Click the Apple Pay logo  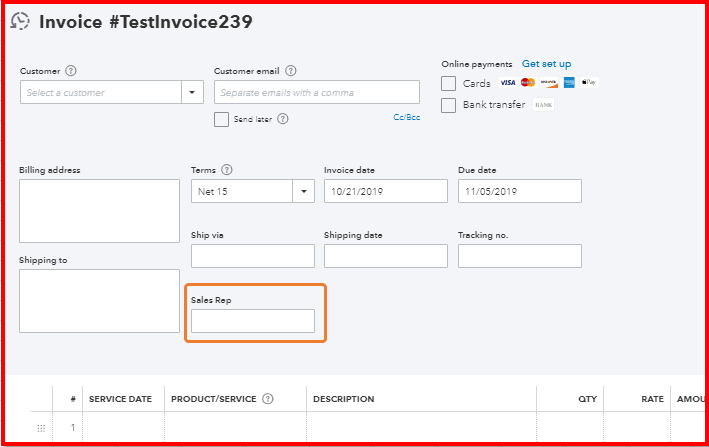point(589,82)
